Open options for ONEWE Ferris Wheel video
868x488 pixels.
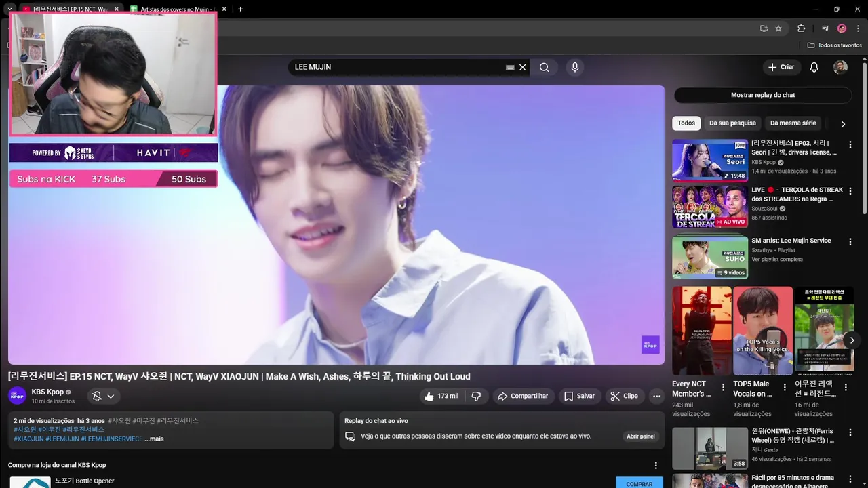850,432
